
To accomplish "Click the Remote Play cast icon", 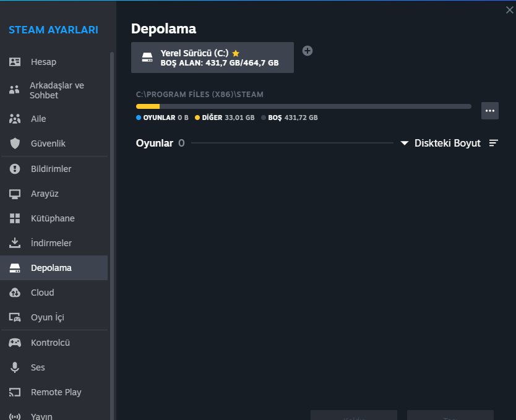I will (15, 392).
